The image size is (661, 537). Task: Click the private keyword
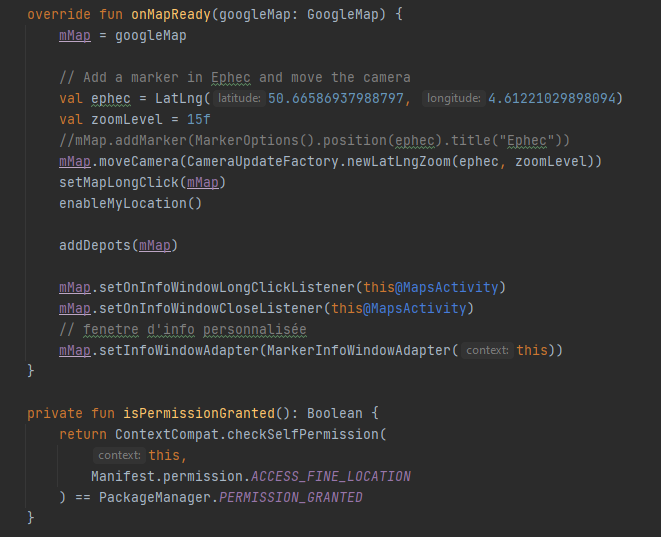[x=55, y=414]
